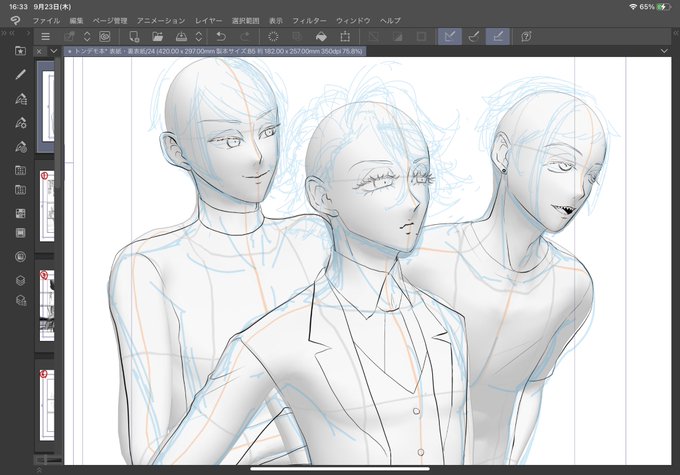Open the Sub Tool palette icon
Screen dimensions: 680x475
[x=20, y=99]
